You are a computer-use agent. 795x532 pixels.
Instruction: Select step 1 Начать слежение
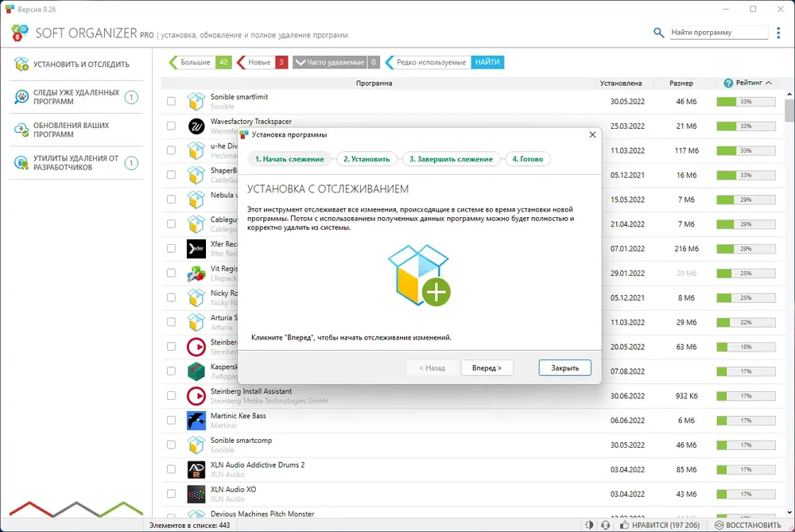(x=289, y=159)
